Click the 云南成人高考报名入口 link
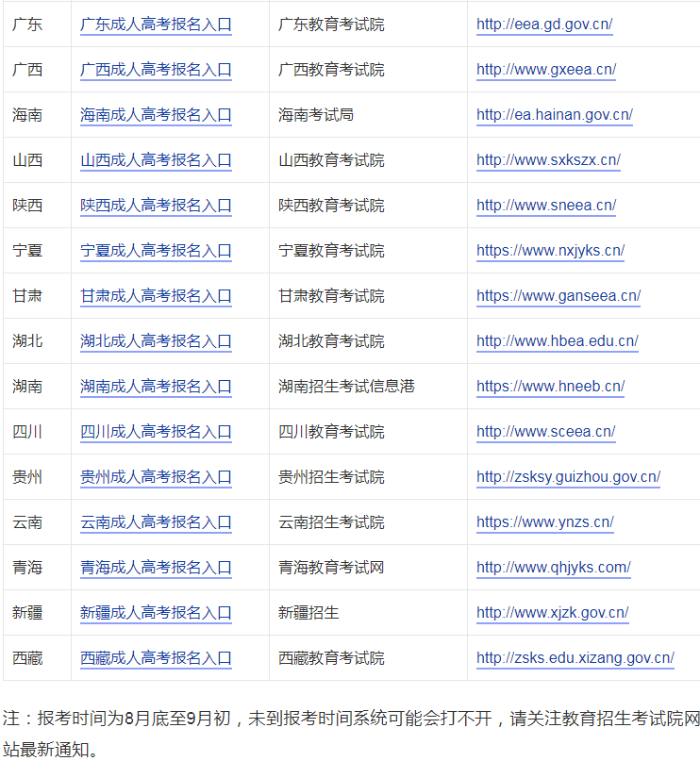The width and height of the screenshot is (700, 761). (156, 522)
